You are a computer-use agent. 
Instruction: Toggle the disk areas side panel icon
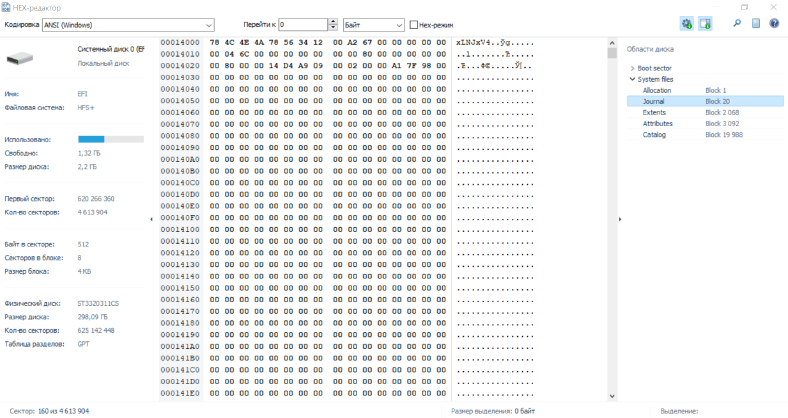click(705, 24)
